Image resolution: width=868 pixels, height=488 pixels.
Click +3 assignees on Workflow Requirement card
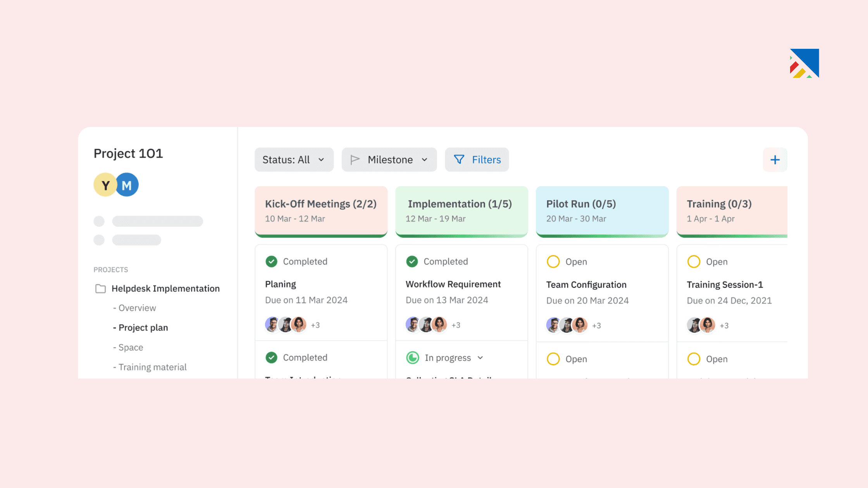(x=455, y=325)
